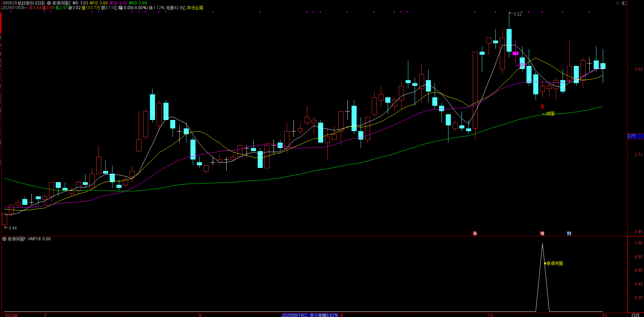
Task: Click the 其他金属 sector link
Action: [x=195, y=8]
